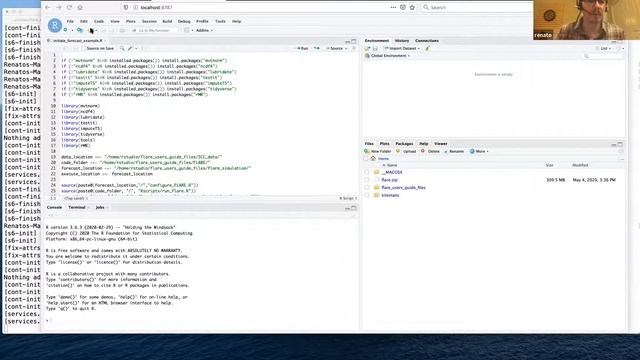Sort files by the Modified column header
640x360 pixels.
click(580, 165)
